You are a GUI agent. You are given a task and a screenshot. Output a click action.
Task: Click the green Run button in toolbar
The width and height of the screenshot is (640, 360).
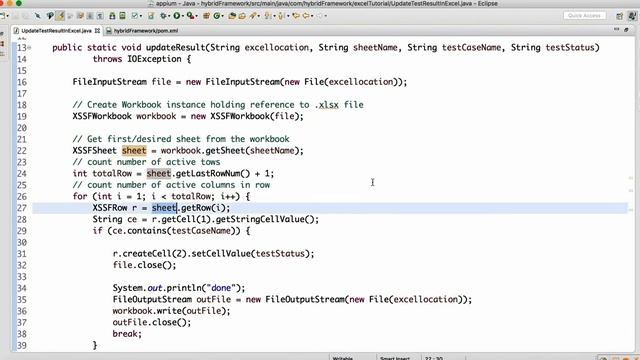point(177,16)
